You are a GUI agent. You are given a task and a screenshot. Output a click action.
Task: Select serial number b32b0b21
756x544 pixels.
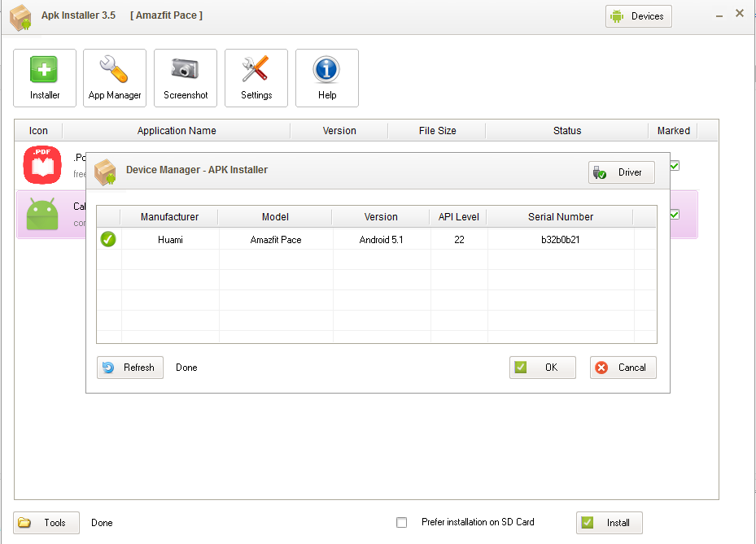(x=560, y=240)
